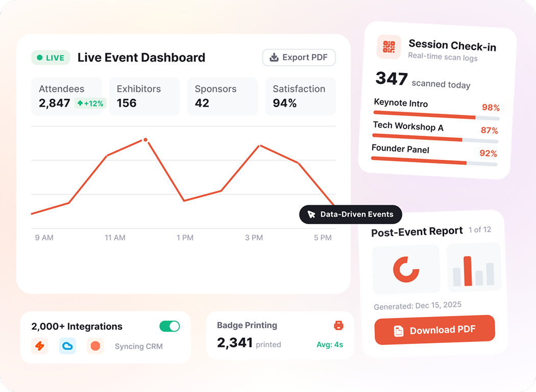The height and width of the screenshot is (392, 536).
Task: Click the 347 scanned today count
Action: click(423, 80)
